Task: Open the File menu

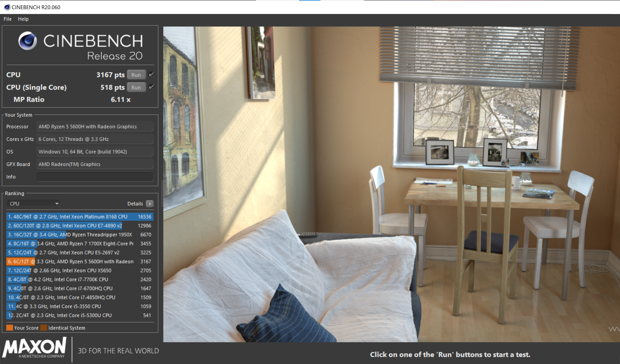Action: pyautogui.click(x=8, y=19)
